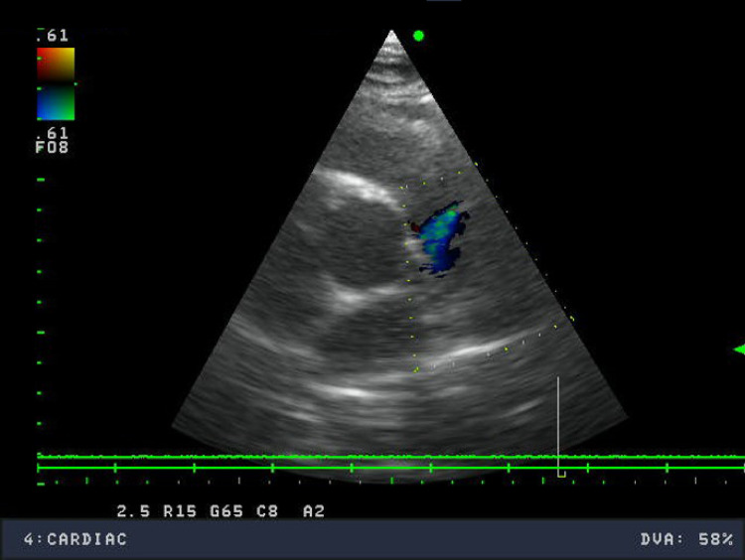
Task: Click the green ECG trace line
Action: [390, 457]
